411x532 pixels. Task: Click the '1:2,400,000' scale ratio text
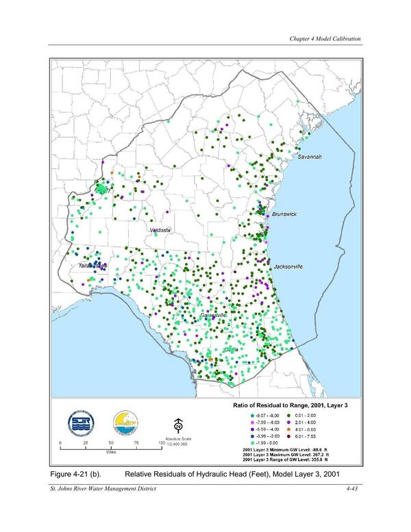click(x=177, y=444)
